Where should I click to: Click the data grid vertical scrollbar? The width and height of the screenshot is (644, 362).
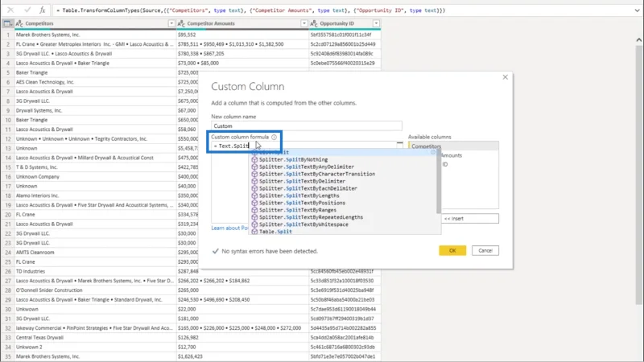click(638, 175)
